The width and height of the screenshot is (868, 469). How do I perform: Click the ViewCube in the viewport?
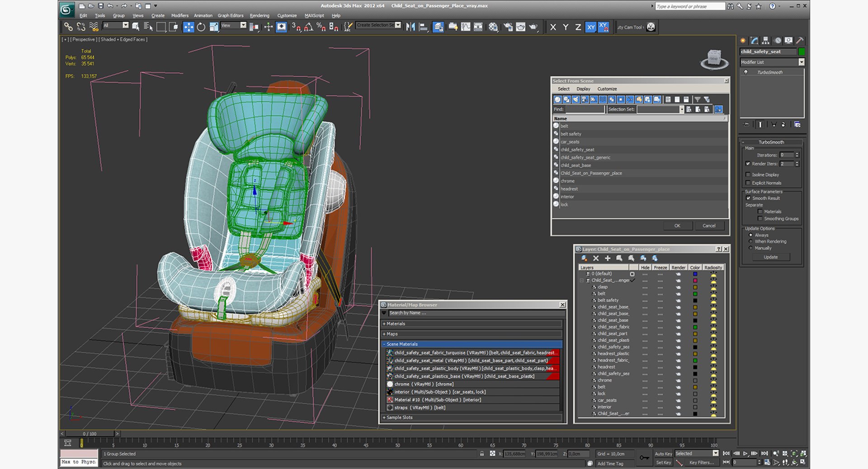click(714, 59)
